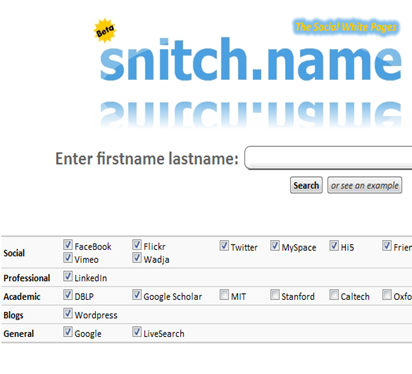Click the 'Professional' category label

(x=27, y=278)
